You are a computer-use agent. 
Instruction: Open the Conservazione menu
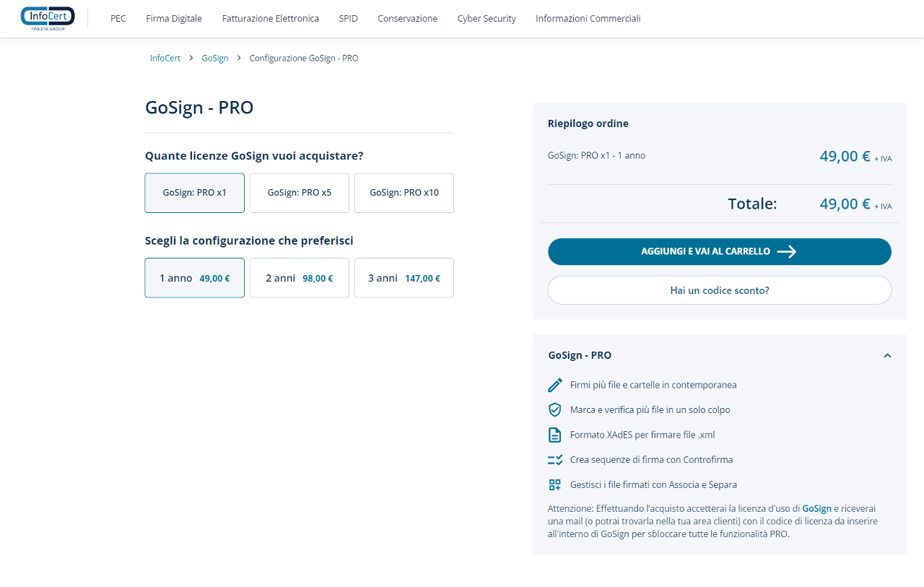tap(408, 19)
